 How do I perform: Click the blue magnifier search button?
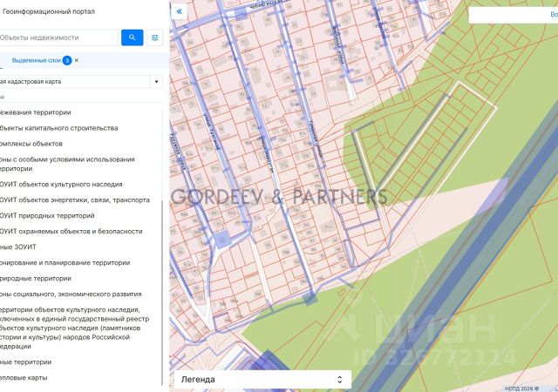click(132, 37)
